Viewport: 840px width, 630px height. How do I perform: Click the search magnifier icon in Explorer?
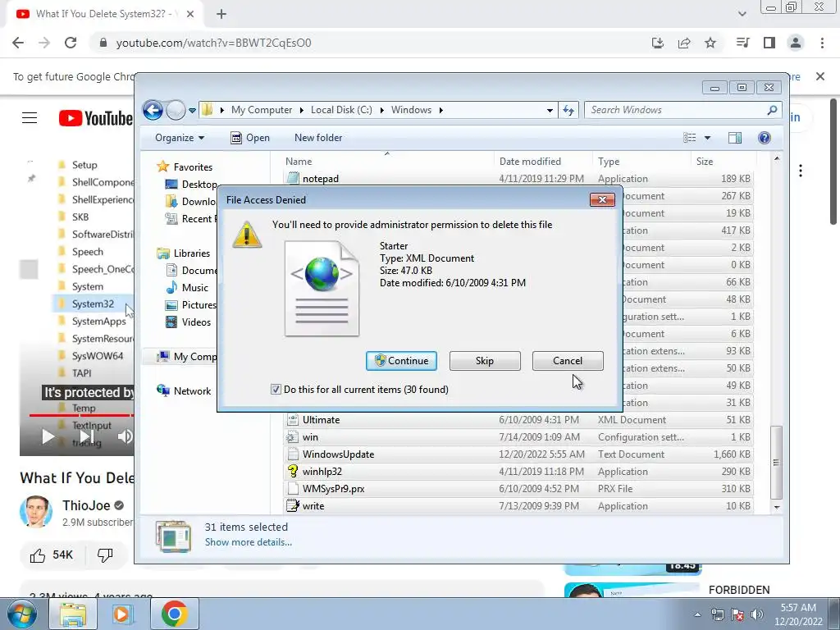[x=772, y=110]
